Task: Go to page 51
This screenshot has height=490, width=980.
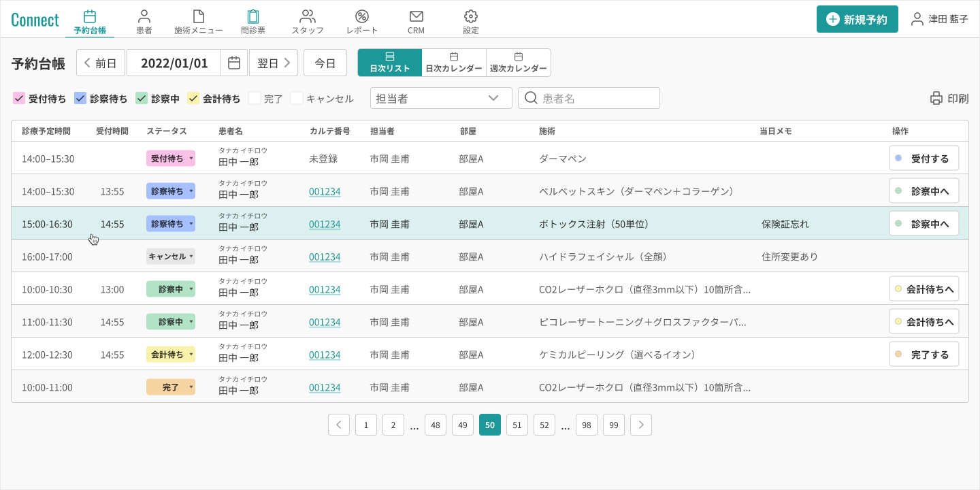Action: point(517,425)
